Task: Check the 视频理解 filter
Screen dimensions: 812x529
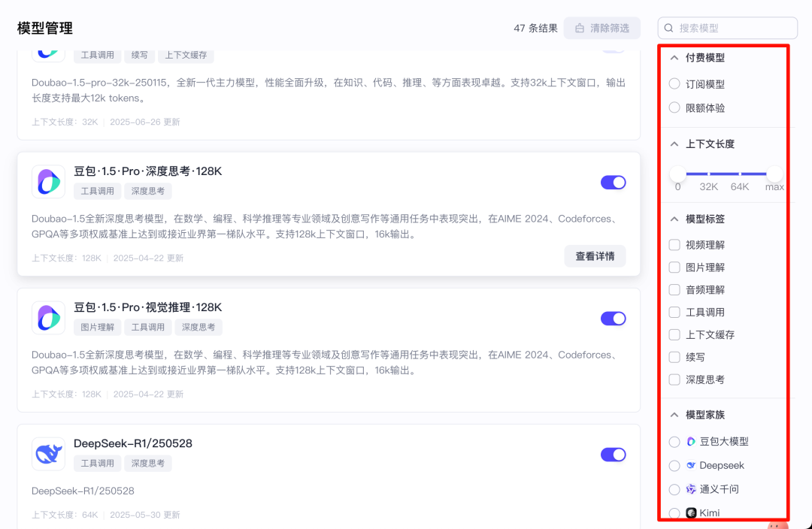Action: click(674, 245)
